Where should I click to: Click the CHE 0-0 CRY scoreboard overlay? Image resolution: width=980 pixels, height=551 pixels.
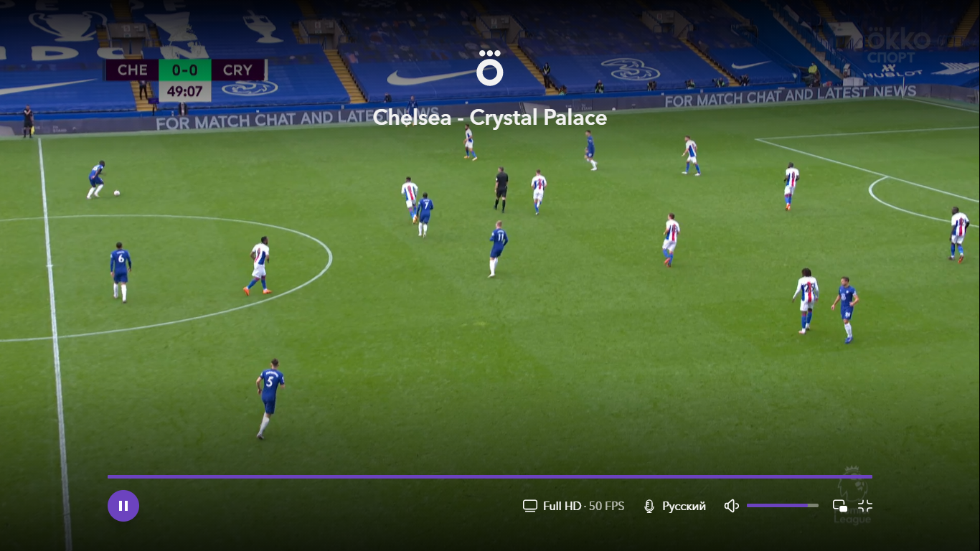pos(186,70)
